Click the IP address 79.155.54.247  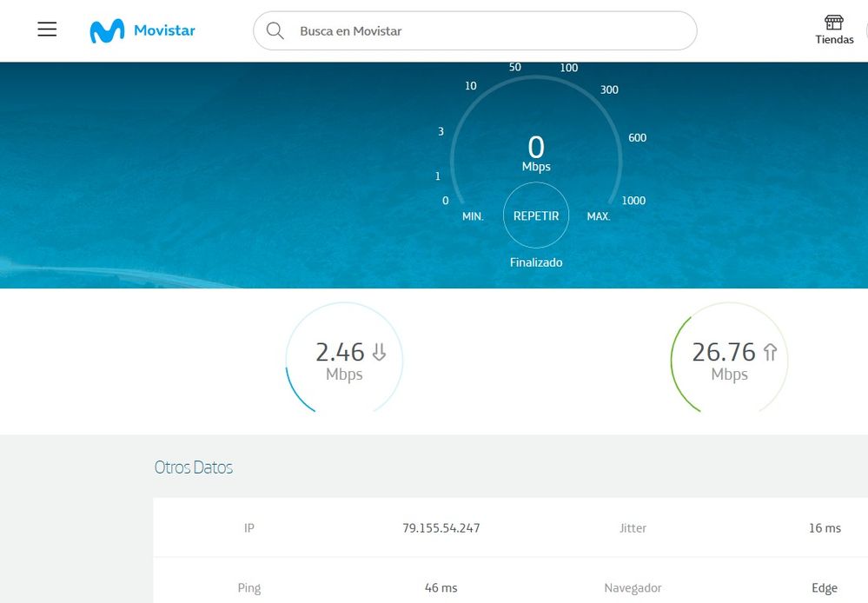tap(441, 528)
